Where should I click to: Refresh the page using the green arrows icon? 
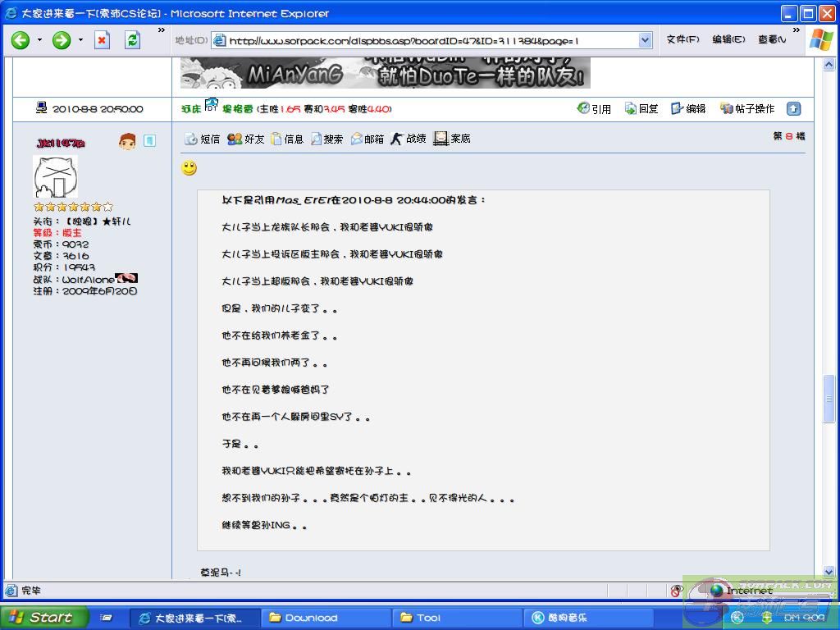click(132, 40)
